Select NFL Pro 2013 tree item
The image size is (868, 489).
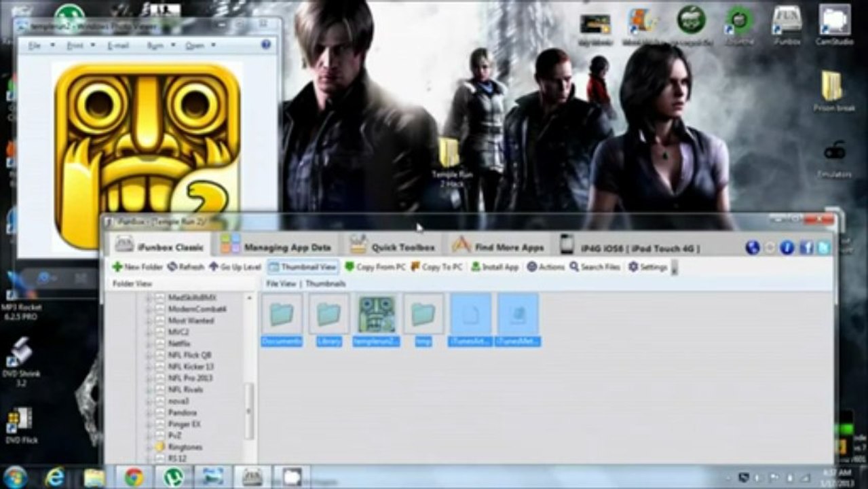point(190,378)
